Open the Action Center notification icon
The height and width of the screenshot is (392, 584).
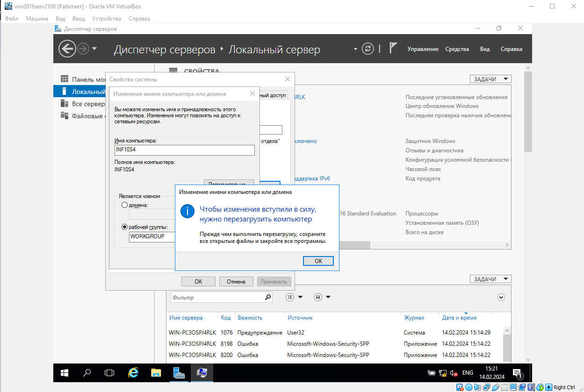pyautogui.click(x=518, y=373)
